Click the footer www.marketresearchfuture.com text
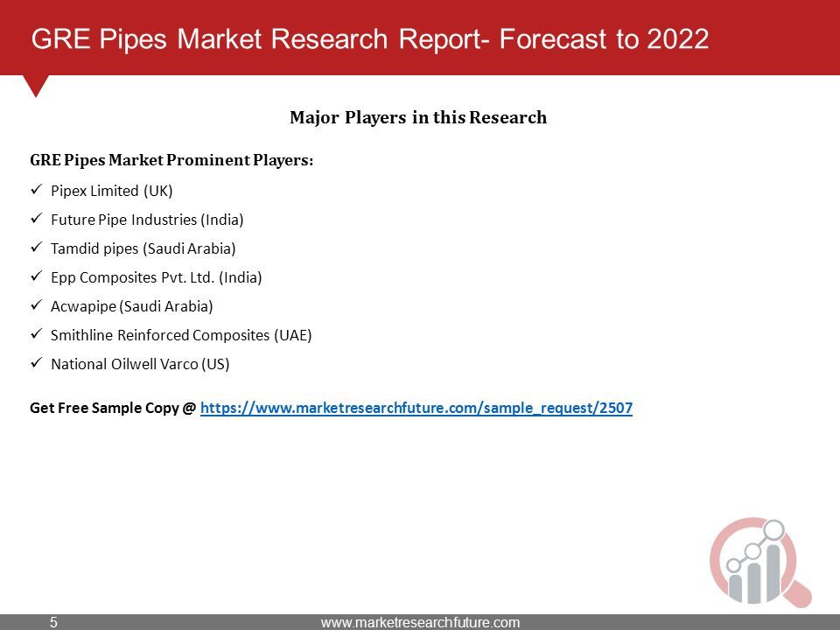Image resolution: width=840 pixels, height=630 pixels. point(421,622)
